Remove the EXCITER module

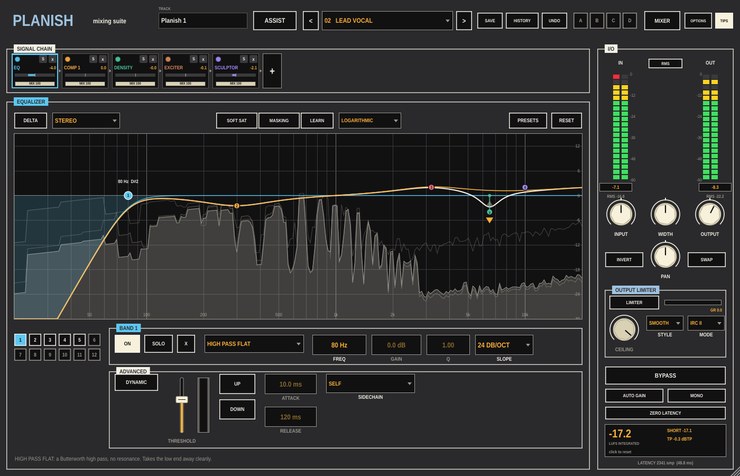203,59
